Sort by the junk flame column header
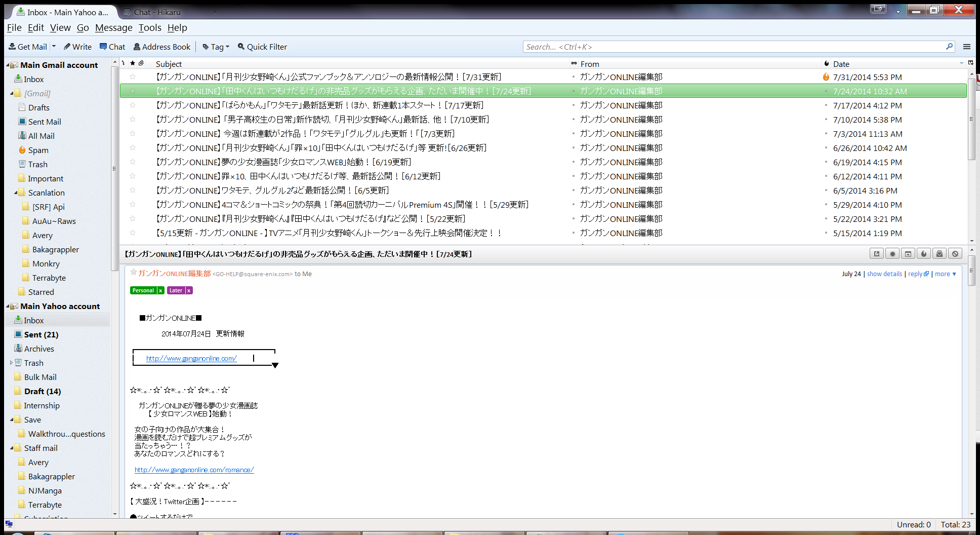This screenshot has width=980, height=535. click(827, 63)
